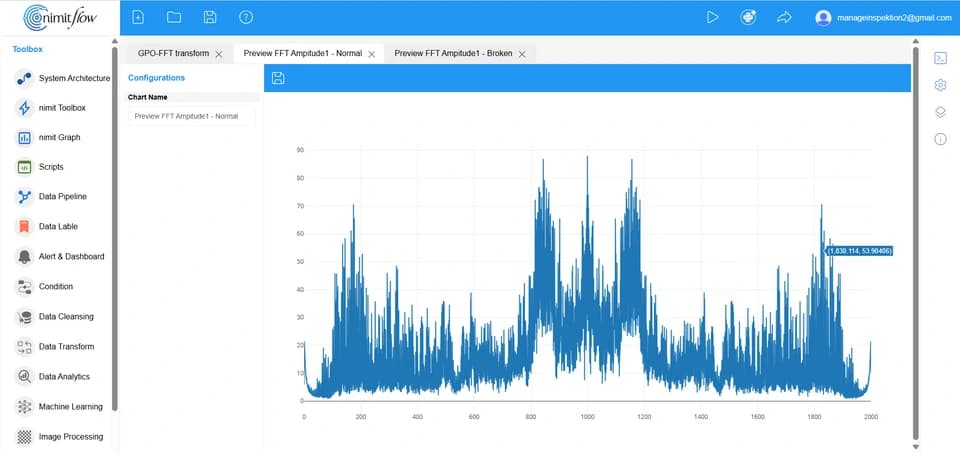
Task: Select the Data Pipeline icon
Action: pos(24,196)
